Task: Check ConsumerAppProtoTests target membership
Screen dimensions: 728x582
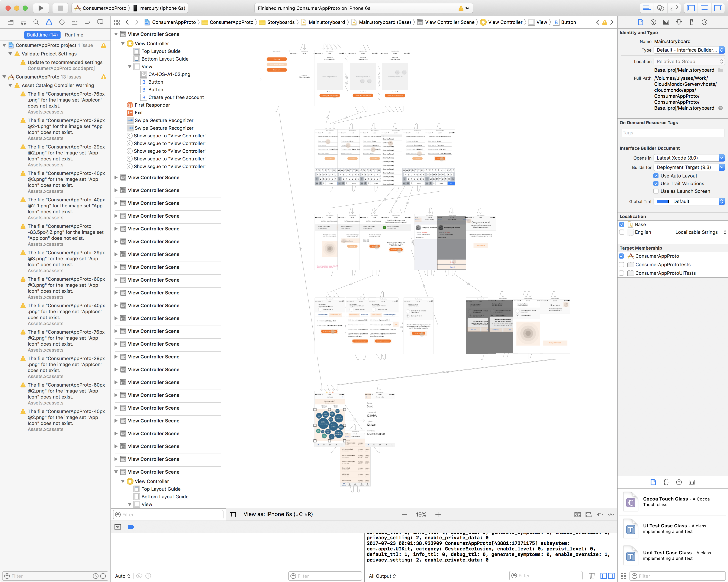Action: click(x=621, y=265)
